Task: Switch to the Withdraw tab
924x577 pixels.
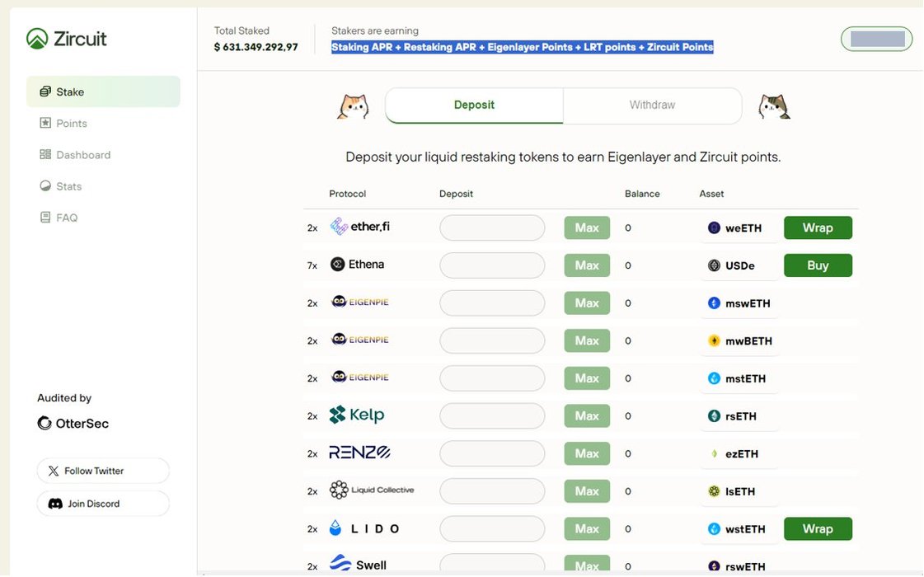Action: [x=652, y=106]
